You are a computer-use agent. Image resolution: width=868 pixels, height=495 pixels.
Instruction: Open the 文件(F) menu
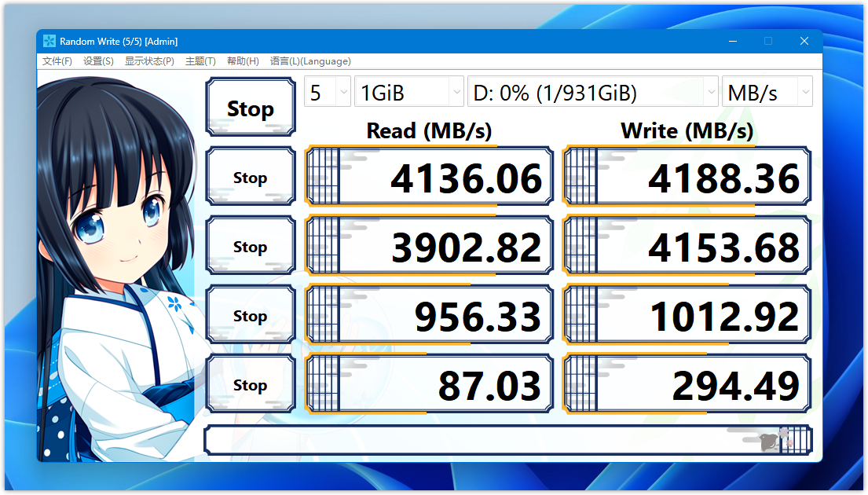coord(57,61)
